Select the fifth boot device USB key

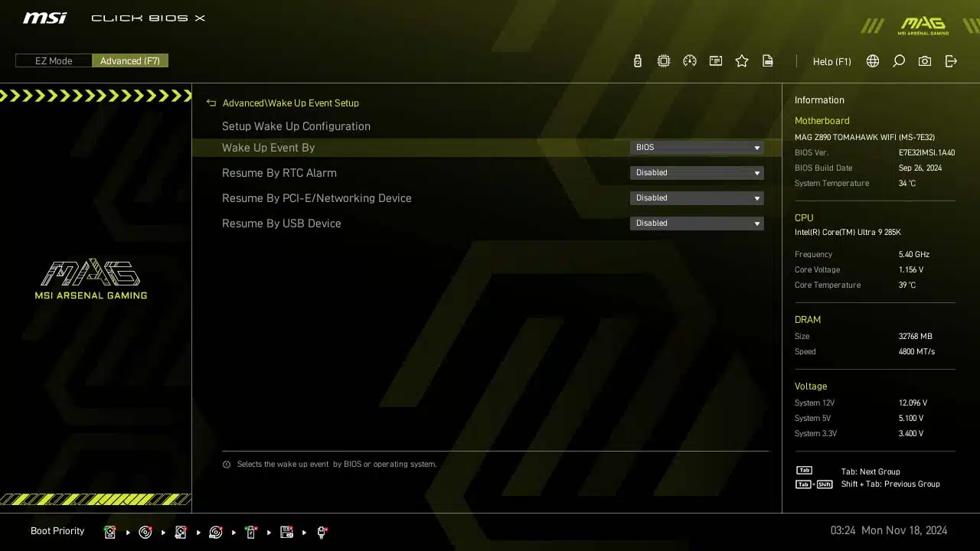[251, 532]
